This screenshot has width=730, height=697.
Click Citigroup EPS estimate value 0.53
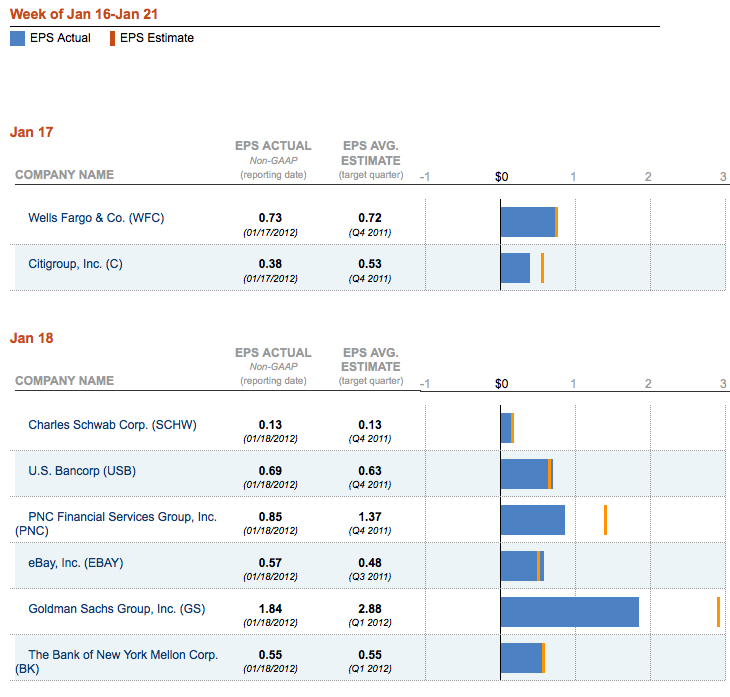pos(370,264)
